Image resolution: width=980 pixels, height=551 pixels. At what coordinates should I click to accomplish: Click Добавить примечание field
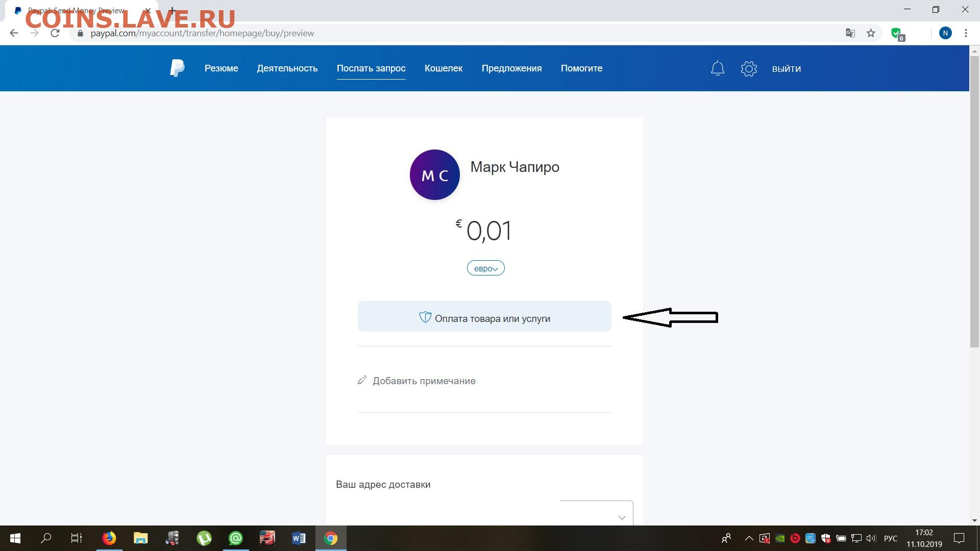[424, 381]
